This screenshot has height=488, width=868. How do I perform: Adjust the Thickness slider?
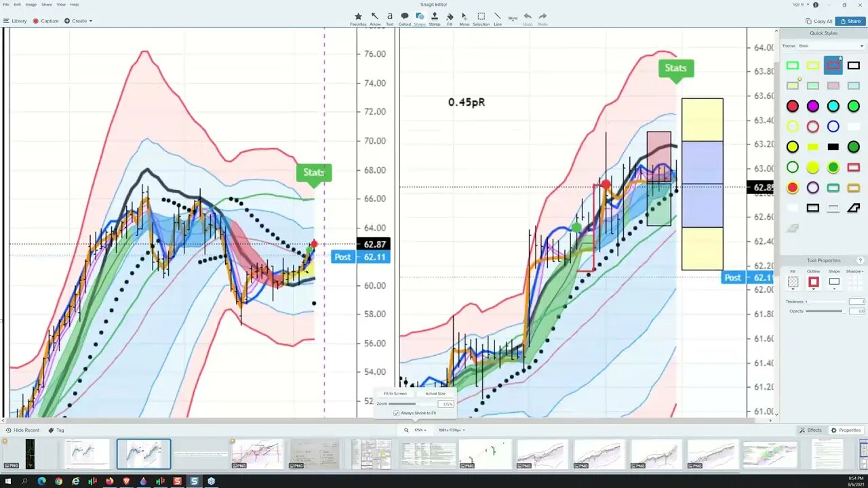click(826, 302)
